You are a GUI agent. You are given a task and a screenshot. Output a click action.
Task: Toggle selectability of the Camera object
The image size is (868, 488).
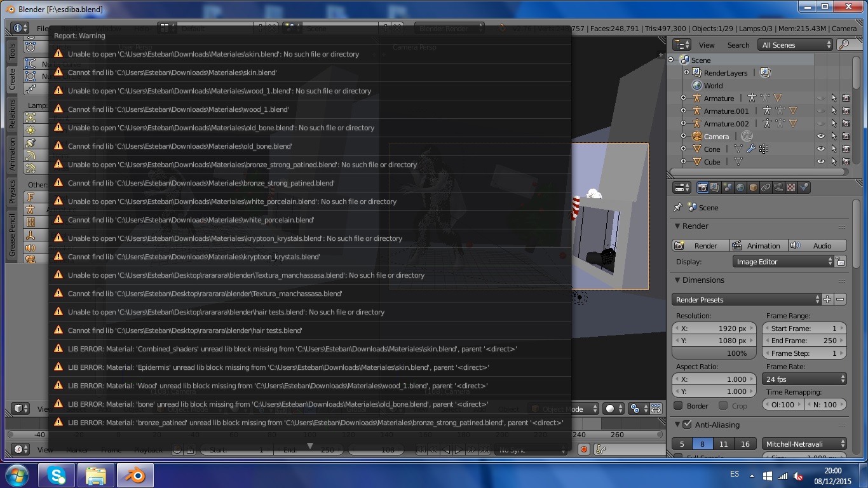[834, 137]
